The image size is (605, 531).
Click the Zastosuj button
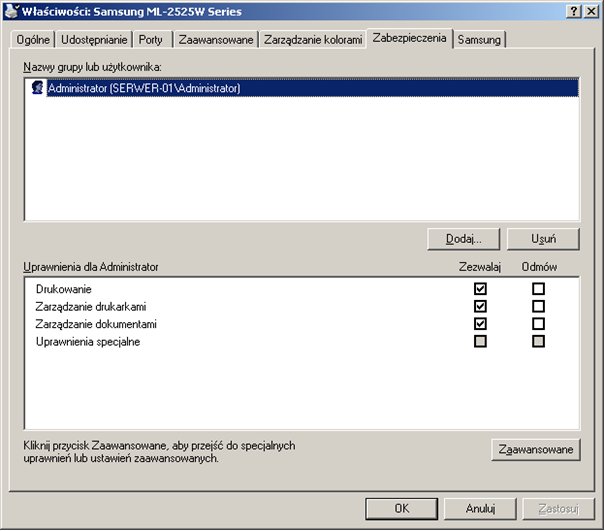558,509
